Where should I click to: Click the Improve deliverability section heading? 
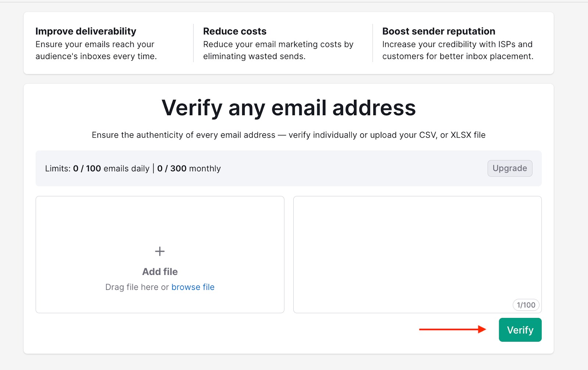tap(86, 31)
